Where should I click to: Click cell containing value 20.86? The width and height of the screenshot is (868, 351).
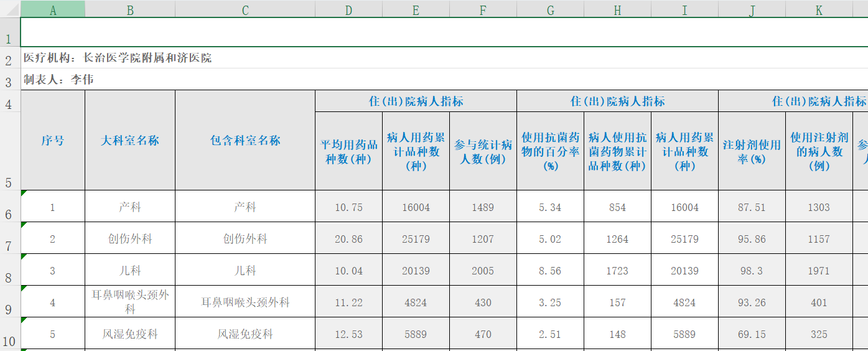(x=348, y=239)
